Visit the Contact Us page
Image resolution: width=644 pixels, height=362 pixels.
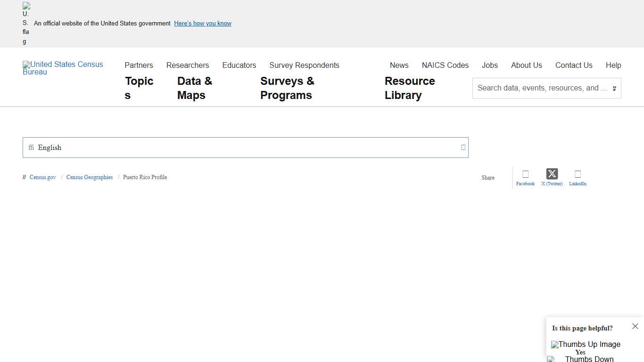(574, 66)
